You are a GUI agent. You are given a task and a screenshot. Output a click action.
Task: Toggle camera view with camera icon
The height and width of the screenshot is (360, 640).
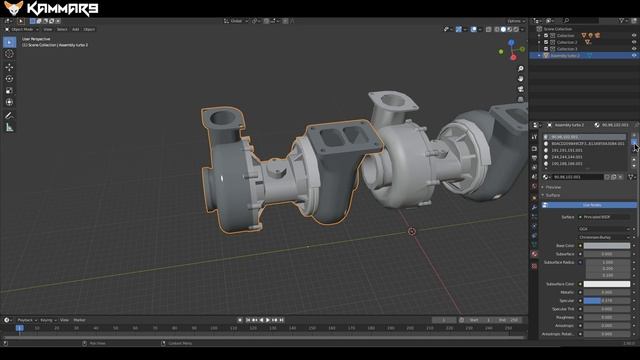tap(520, 89)
